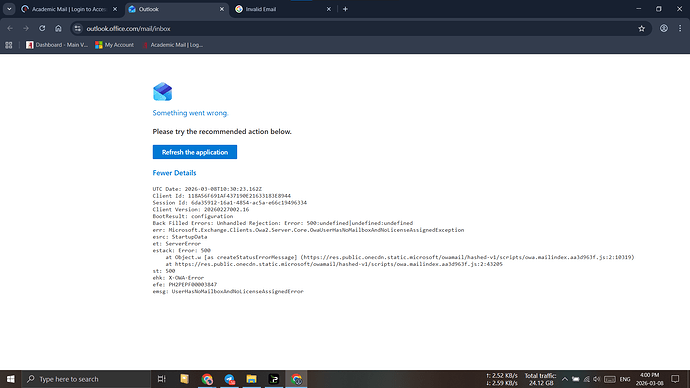Open the clock showing 4:00 PM
The image size is (690, 388).
(x=650, y=379)
